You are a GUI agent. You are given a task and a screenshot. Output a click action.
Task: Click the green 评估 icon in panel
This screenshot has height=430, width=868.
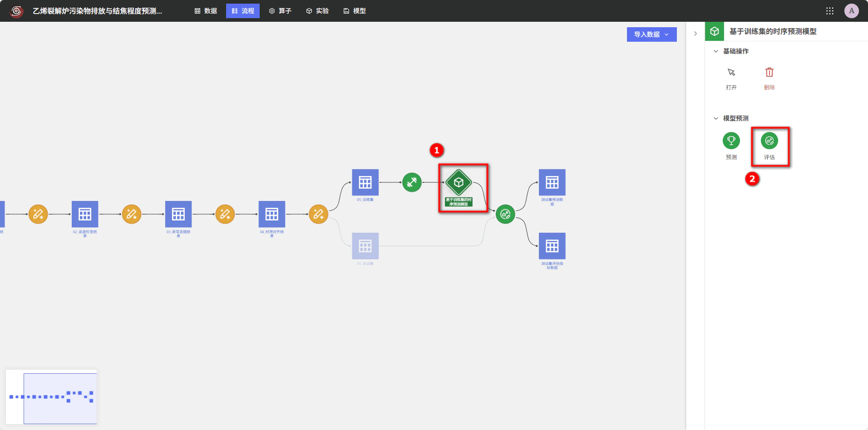(x=769, y=141)
